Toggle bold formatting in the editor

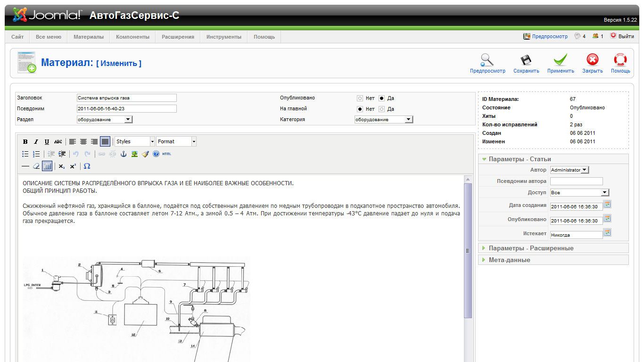[25, 141]
